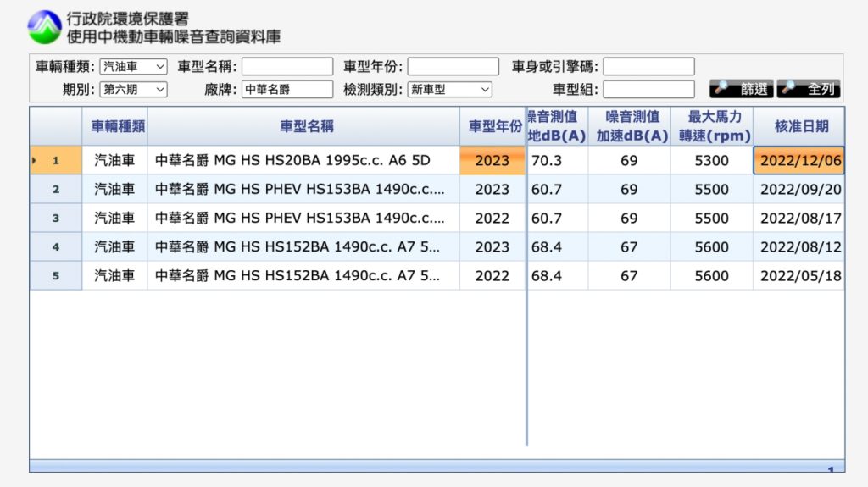This screenshot has height=487, width=868.
Task: Click rpm value 5500 in row 2
Action: [712, 189]
